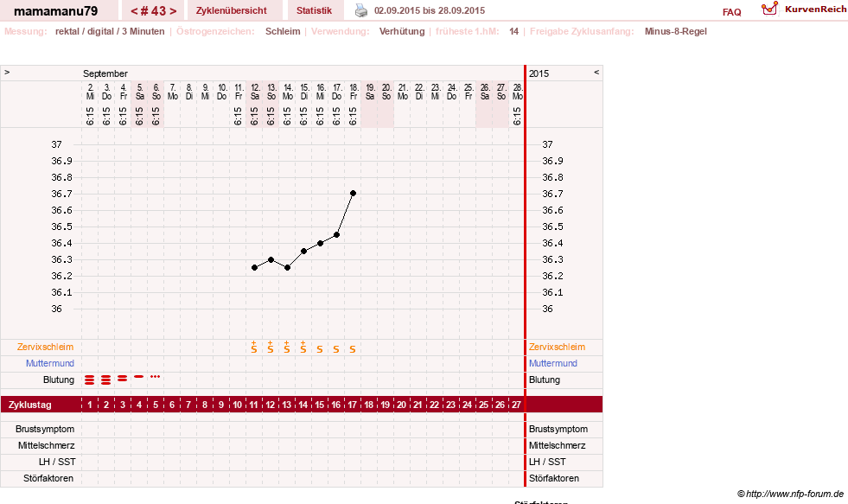Select the temperature point at 36.7 on day 17
The width and height of the screenshot is (848, 504).
pos(354,193)
